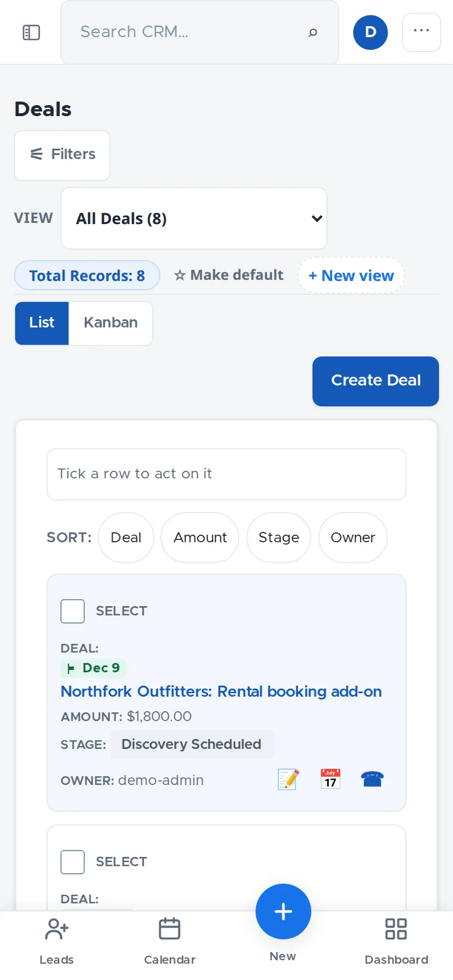Sort by Deal
Image resolution: width=453 pixels, height=980 pixels.
[x=126, y=538]
